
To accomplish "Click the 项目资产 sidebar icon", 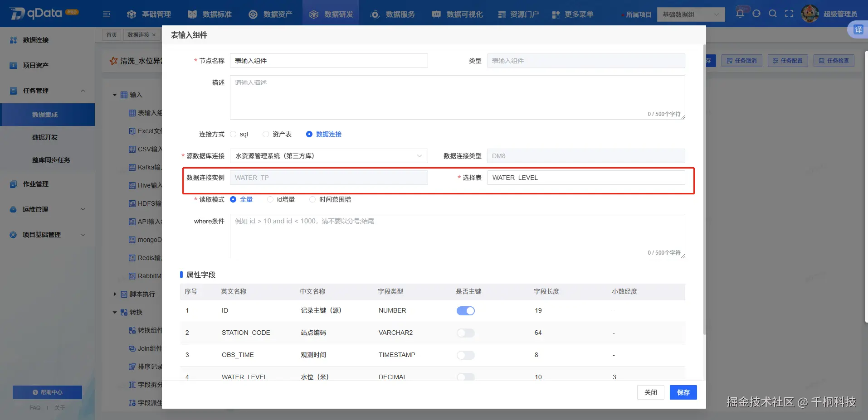I will [13, 65].
